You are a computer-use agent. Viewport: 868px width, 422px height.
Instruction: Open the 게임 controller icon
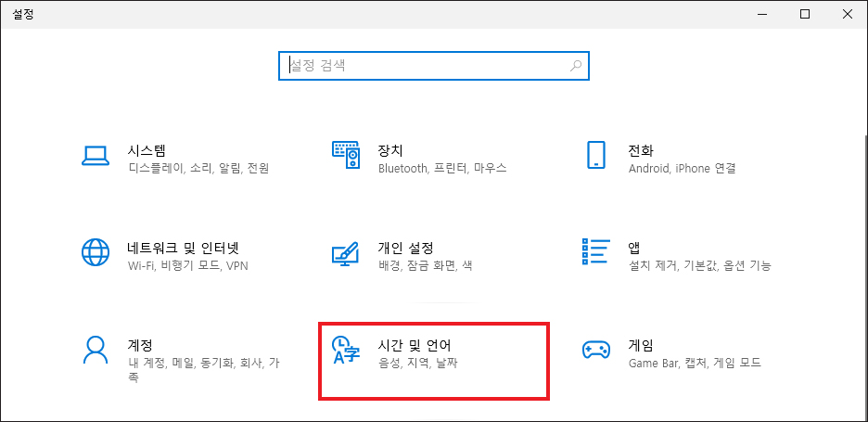click(595, 350)
